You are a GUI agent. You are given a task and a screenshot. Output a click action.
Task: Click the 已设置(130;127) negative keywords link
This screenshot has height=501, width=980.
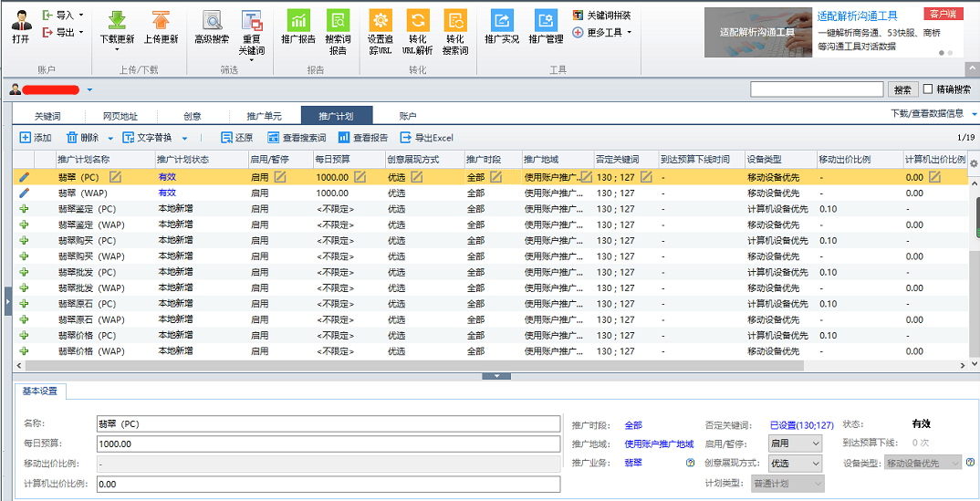(801, 425)
